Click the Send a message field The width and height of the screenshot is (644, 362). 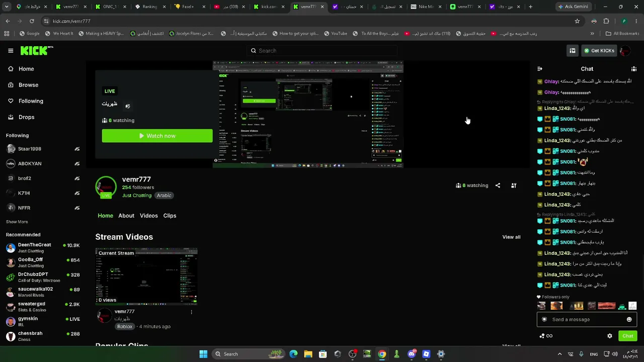[x=586, y=320]
